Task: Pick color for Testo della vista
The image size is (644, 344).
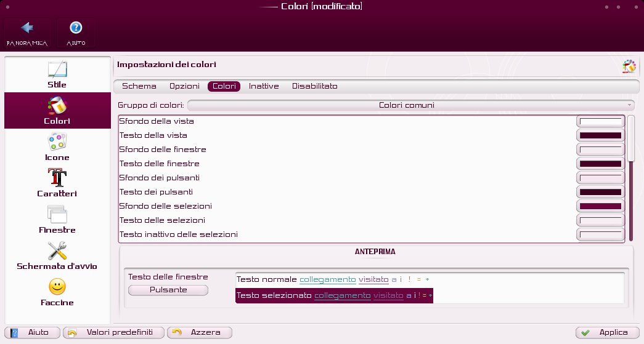Action: [x=600, y=135]
